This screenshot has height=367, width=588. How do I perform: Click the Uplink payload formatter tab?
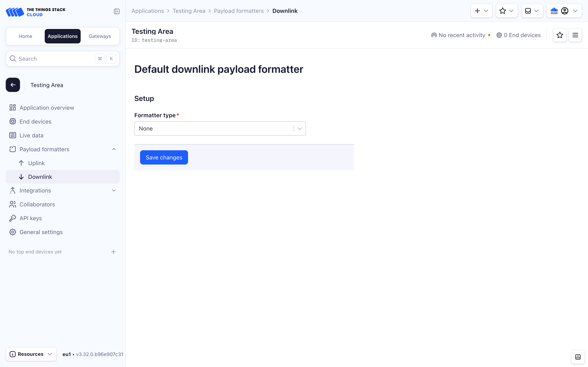36,163
